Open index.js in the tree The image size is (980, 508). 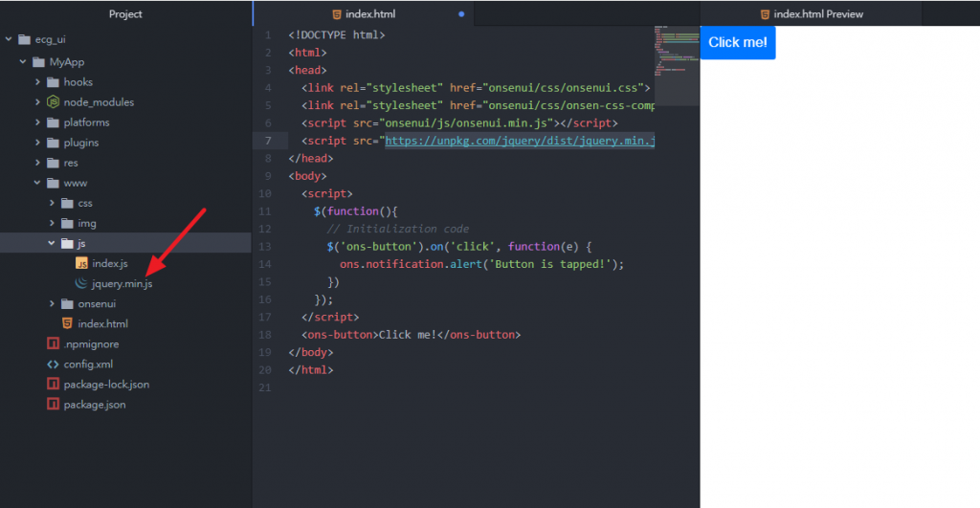pyautogui.click(x=110, y=263)
